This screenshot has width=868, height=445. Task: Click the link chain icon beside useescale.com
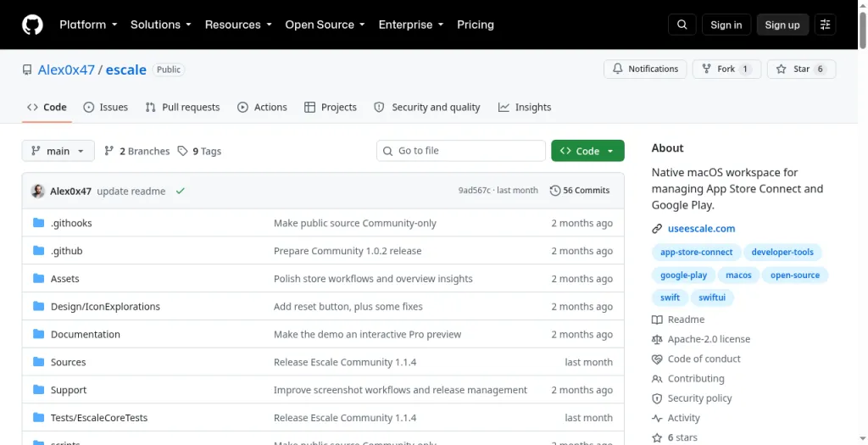coord(657,229)
